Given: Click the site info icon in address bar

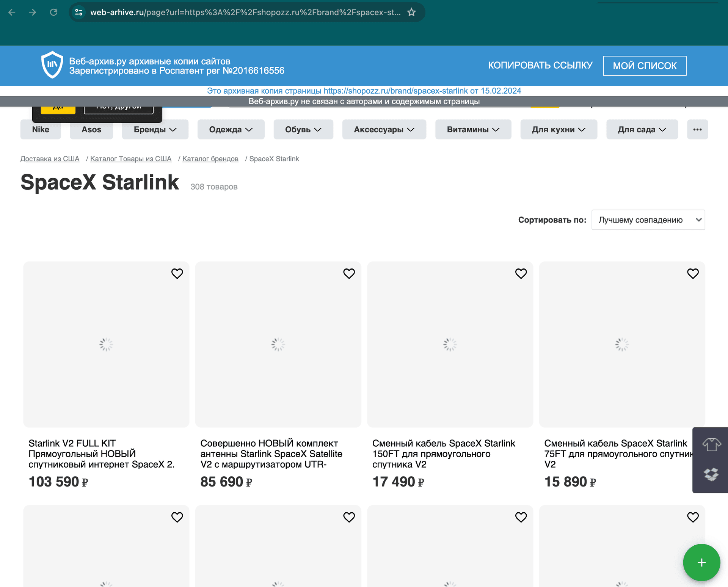Looking at the screenshot, I should 78,12.
